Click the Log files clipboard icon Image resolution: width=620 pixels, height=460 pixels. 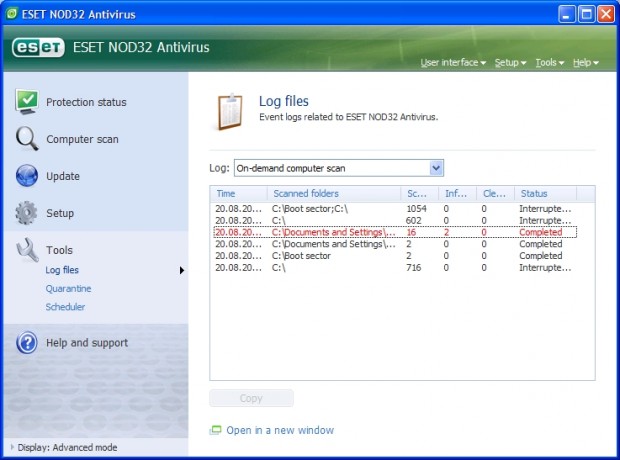[x=230, y=112]
